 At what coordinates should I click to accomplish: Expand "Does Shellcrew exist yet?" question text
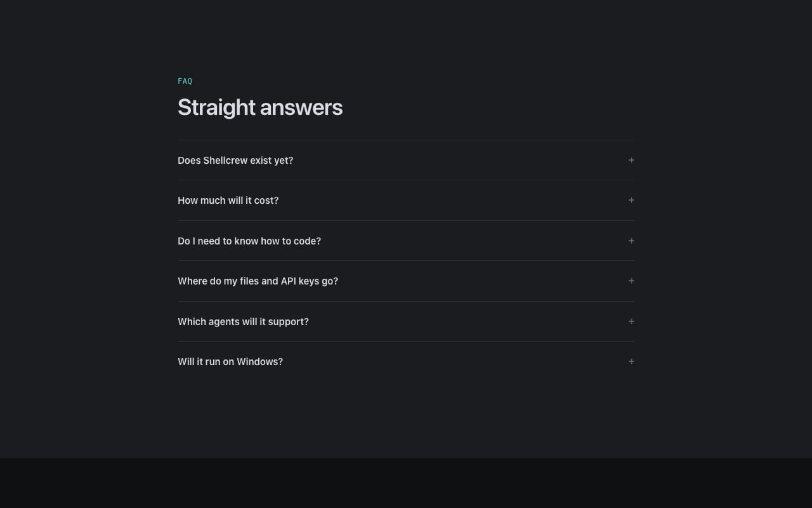point(235,161)
